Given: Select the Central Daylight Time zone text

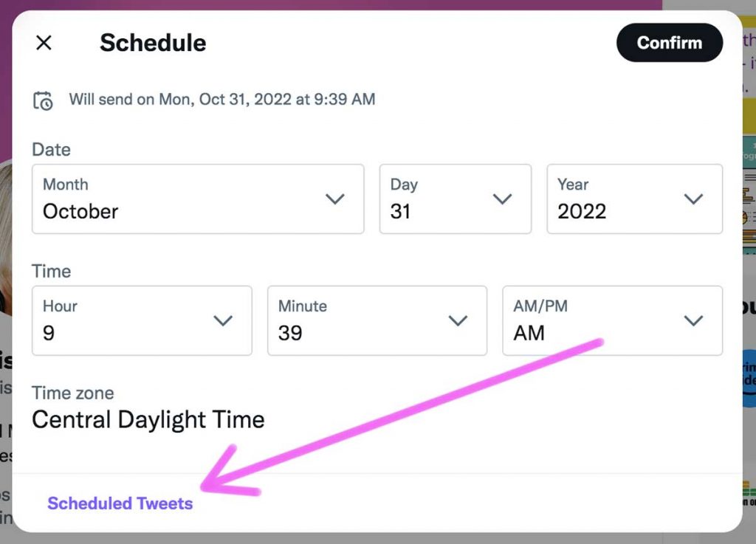Looking at the screenshot, I should (148, 419).
